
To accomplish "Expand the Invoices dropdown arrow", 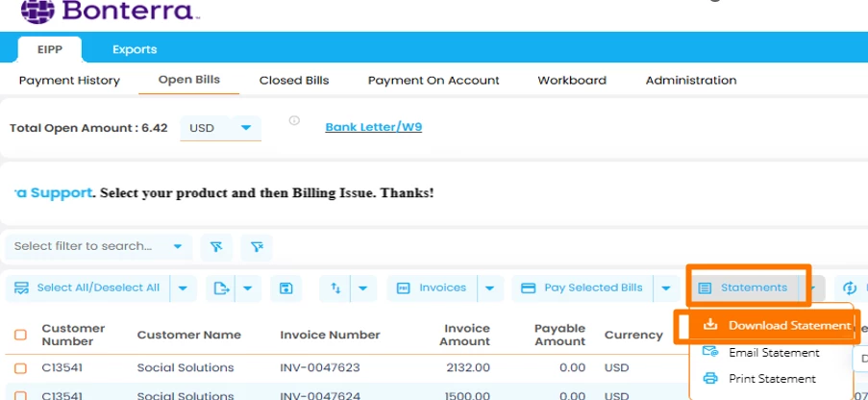I will click(490, 288).
